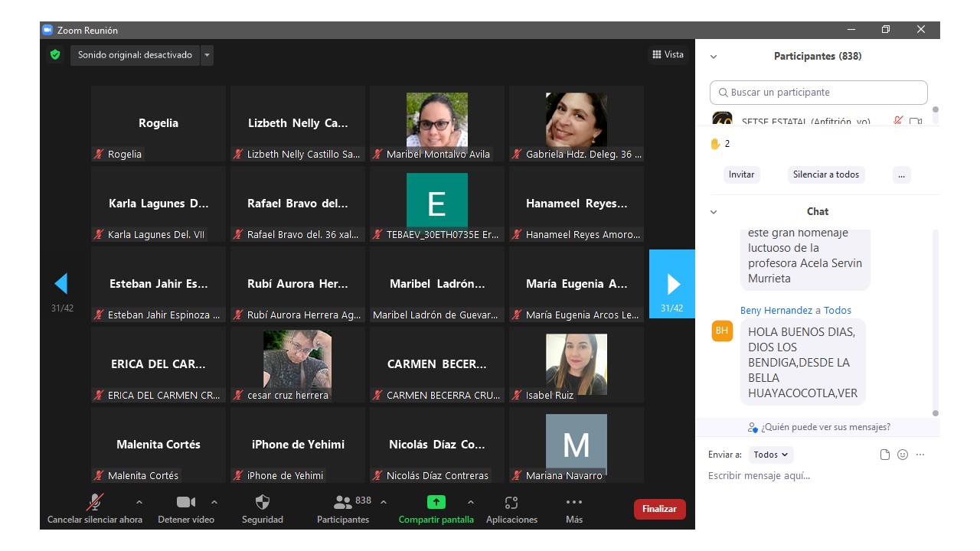
Task: Click the muted mic icon on Mariana Navarro tile
Action: (x=517, y=475)
